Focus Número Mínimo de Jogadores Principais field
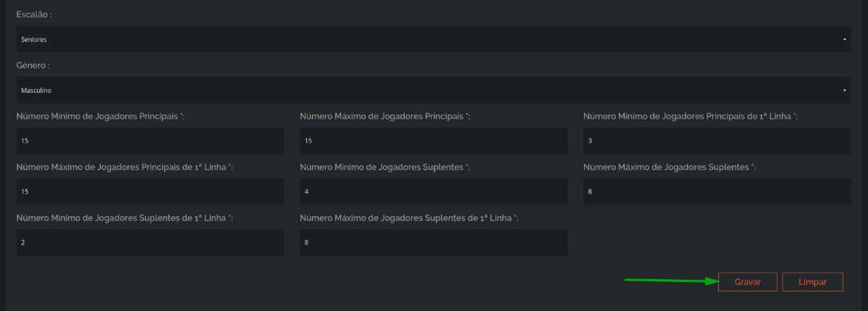The image size is (868, 311). click(x=150, y=141)
